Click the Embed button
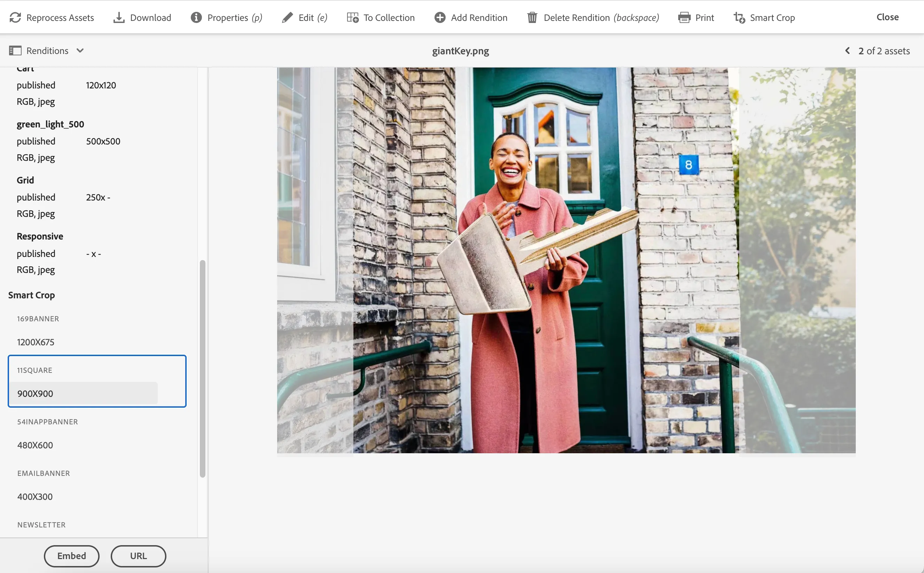 pyautogui.click(x=72, y=556)
